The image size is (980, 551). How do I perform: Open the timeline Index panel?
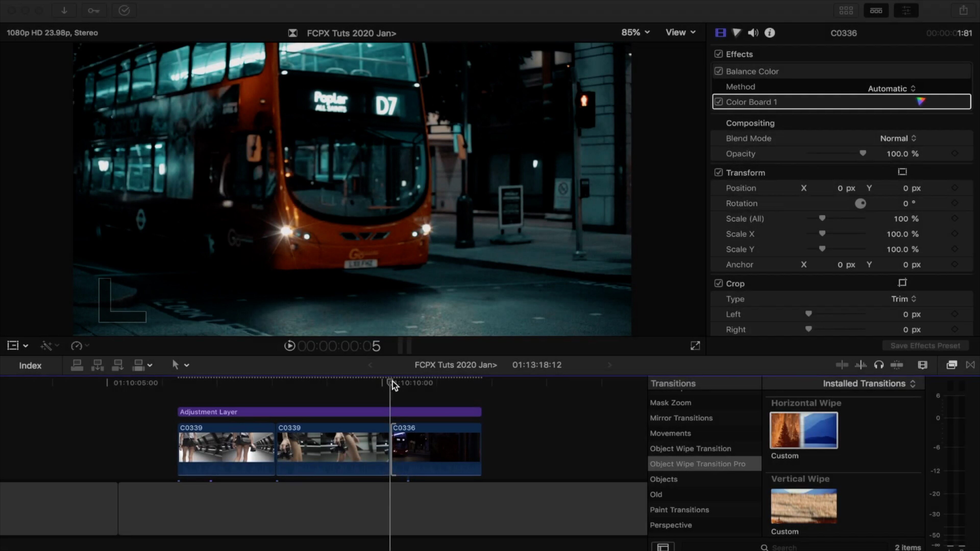pos(30,366)
